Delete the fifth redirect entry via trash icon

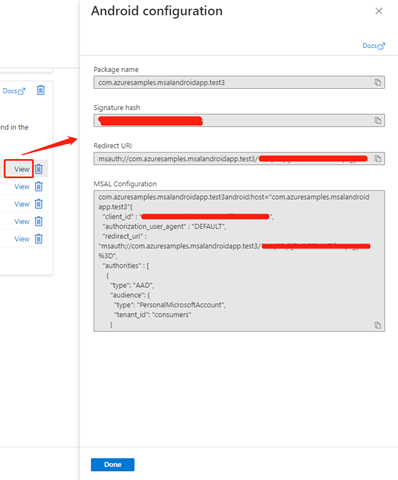[x=39, y=239]
